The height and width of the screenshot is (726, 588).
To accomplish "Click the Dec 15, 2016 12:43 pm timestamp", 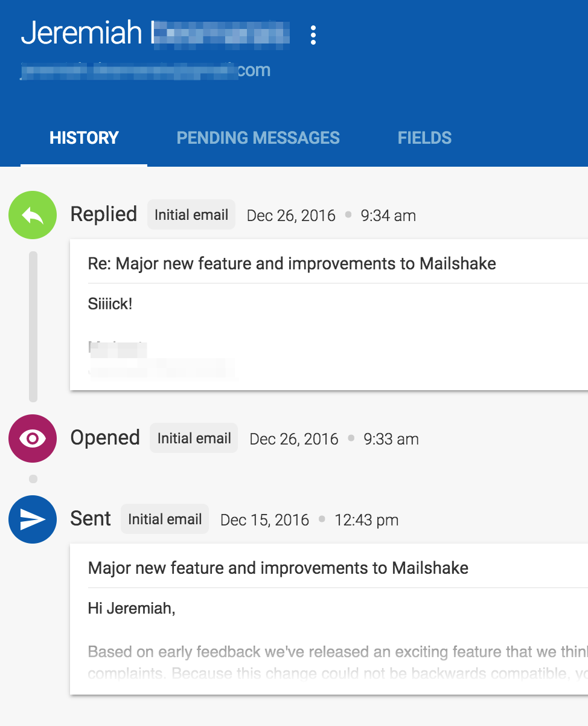I will click(x=309, y=520).
